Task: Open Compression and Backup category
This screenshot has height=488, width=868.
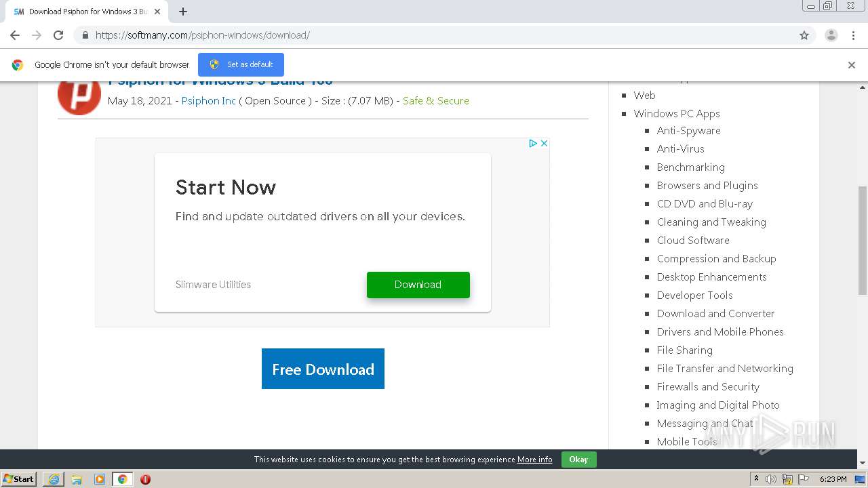Action: (x=716, y=258)
